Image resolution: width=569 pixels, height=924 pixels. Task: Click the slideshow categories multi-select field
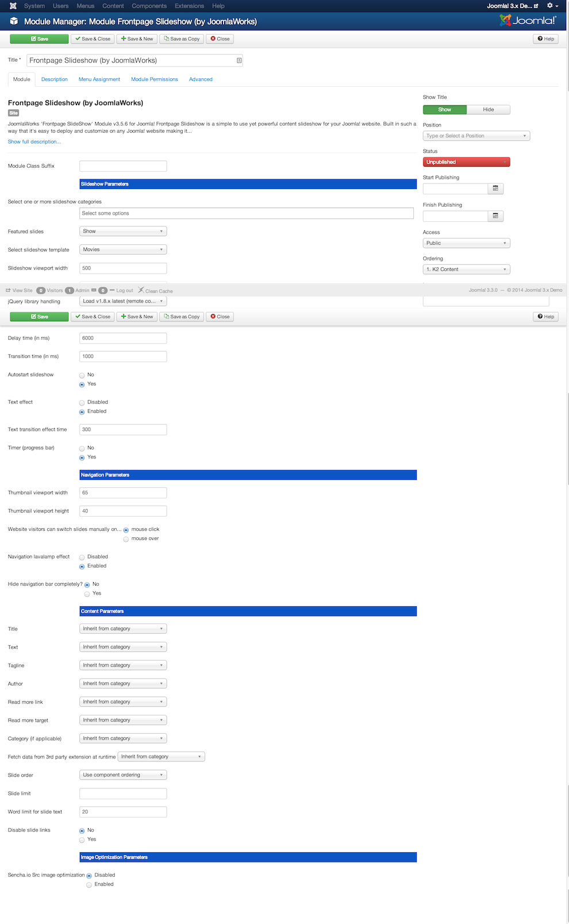pos(247,213)
